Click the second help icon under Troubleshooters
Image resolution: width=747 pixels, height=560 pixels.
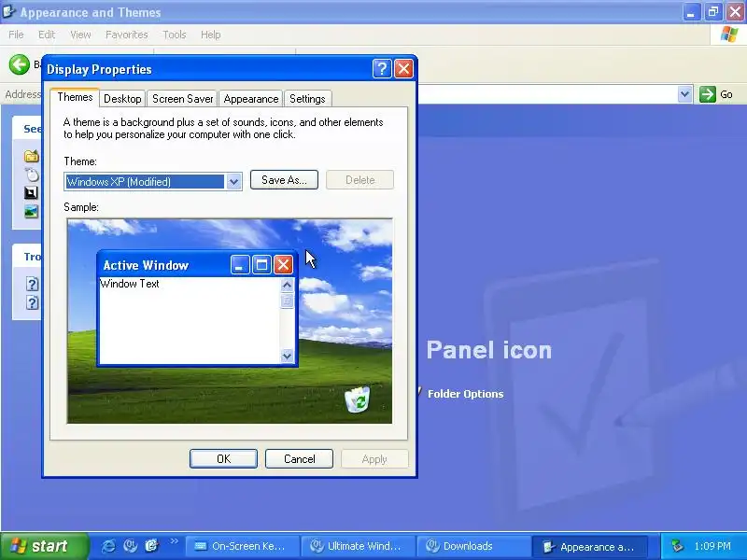point(32,302)
